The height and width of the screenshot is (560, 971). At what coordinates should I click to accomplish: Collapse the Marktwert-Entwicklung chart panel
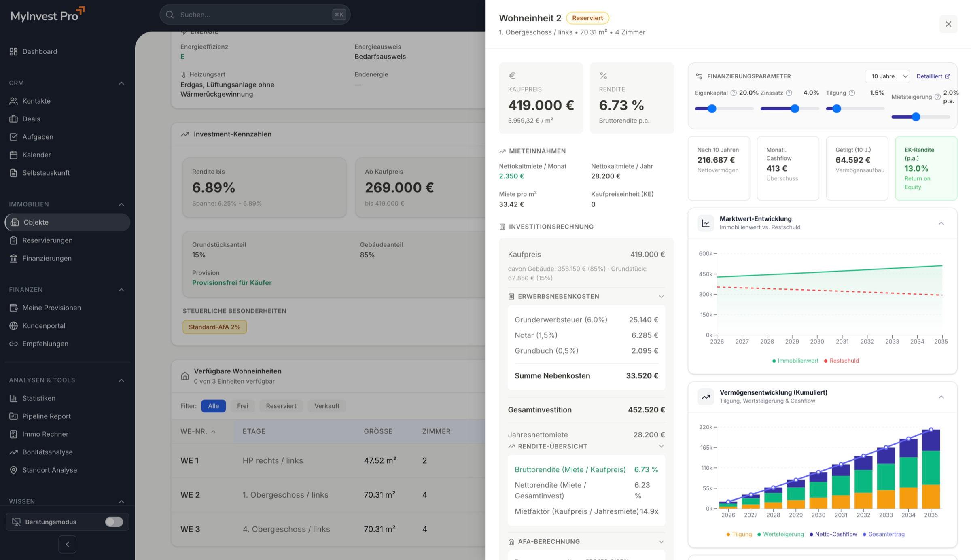coord(941,223)
